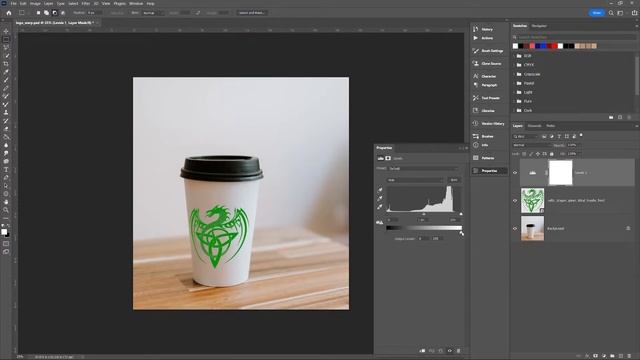Click the blue swatch in Swatches

coord(543,46)
